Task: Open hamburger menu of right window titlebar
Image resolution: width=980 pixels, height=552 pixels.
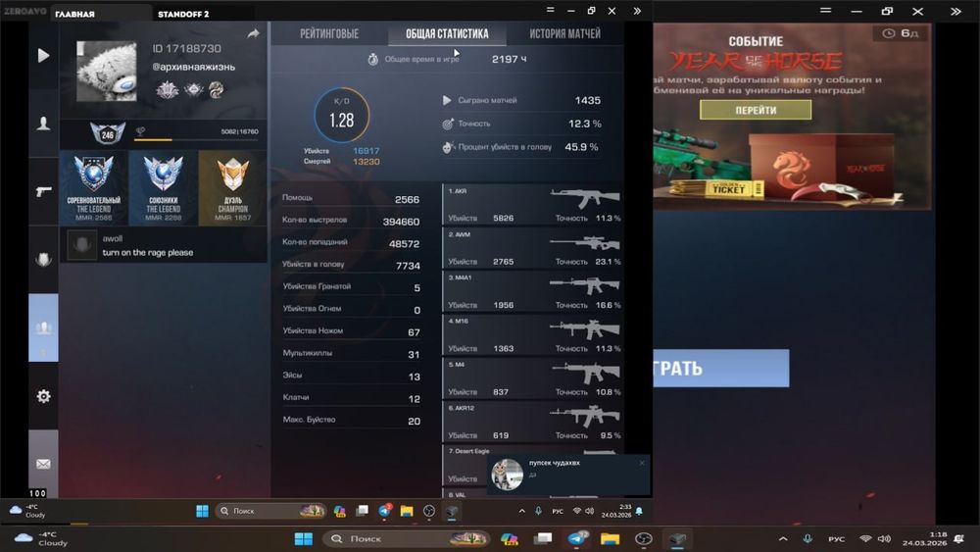Action: 825,11
